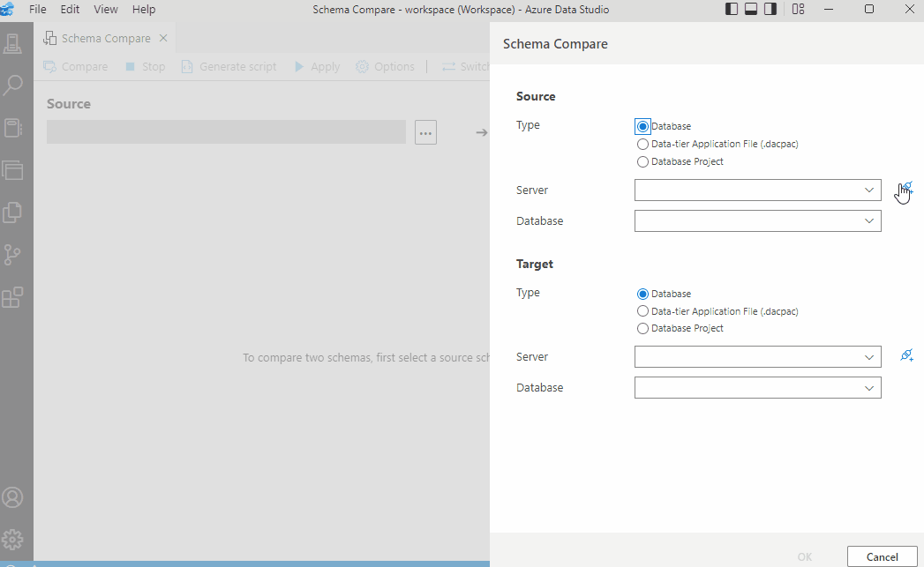Open the Source Control sidebar icon
This screenshot has height=567, width=924.
click(x=13, y=255)
